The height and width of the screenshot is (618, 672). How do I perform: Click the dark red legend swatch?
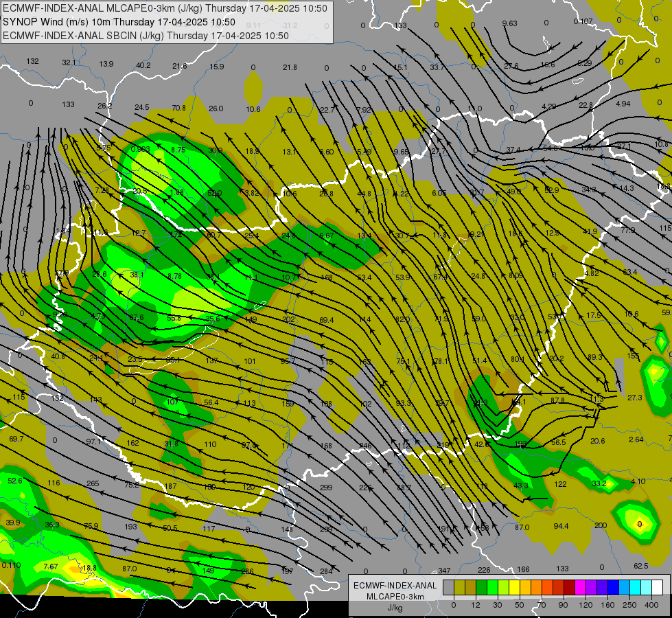570,587
